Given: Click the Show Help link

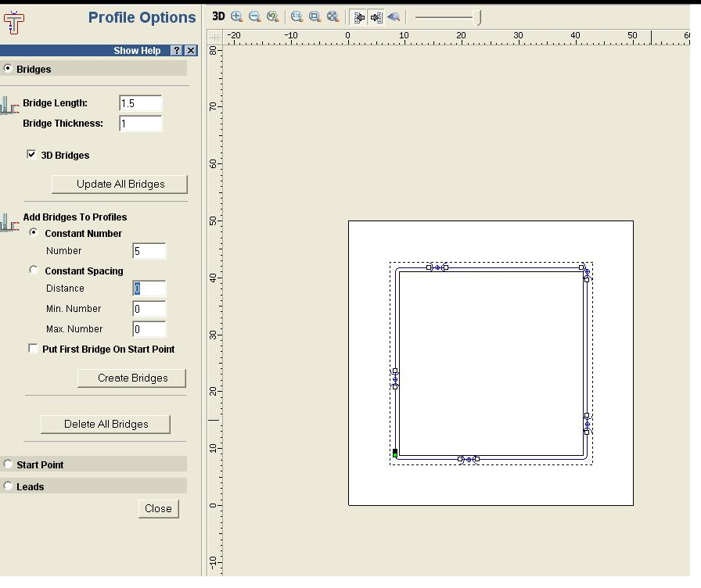Looking at the screenshot, I should click(137, 51).
